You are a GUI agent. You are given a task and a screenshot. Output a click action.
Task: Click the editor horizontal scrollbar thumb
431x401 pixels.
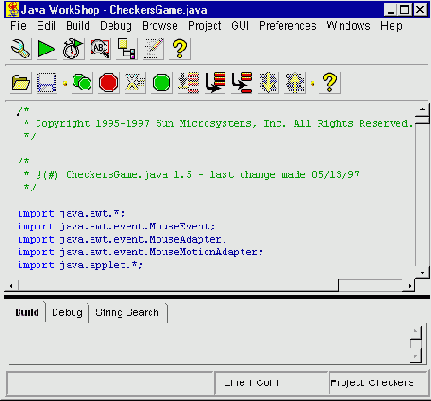pyautogui.click(x=178, y=285)
